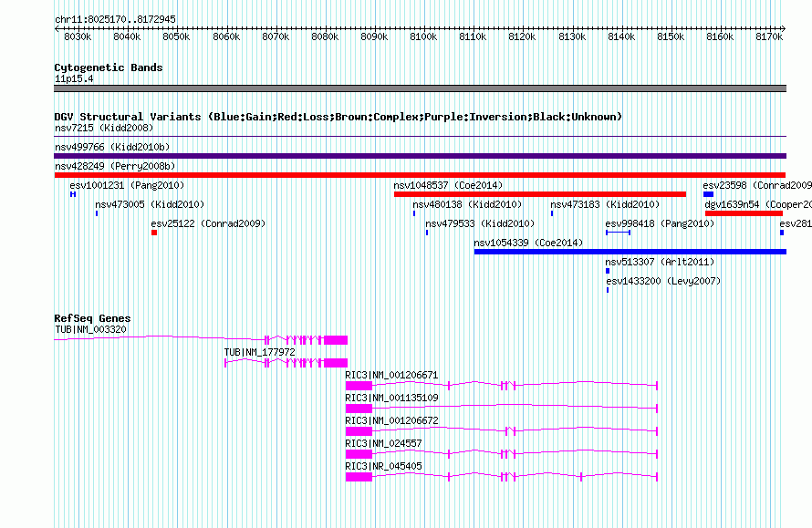Open the RefSeq Genes track title
812x528 pixels.
pos(92,318)
